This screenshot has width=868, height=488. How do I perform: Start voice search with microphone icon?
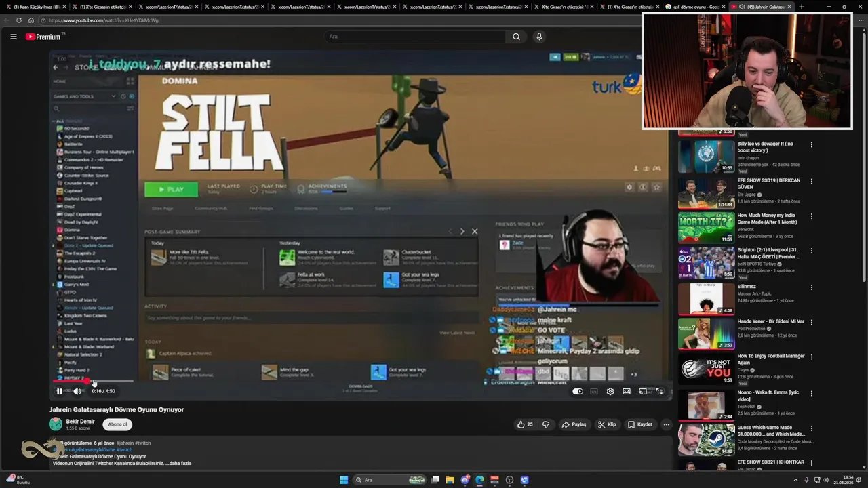(539, 37)
